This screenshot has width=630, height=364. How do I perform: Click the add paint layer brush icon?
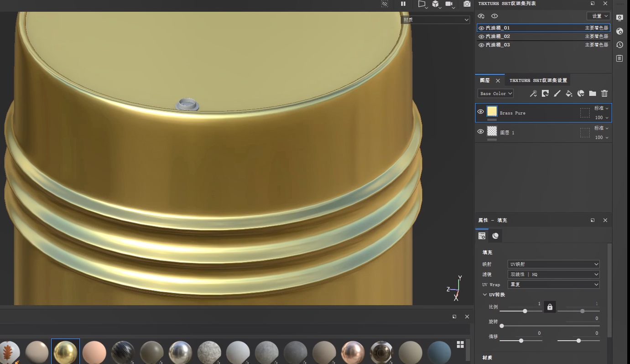coord(557,94)
